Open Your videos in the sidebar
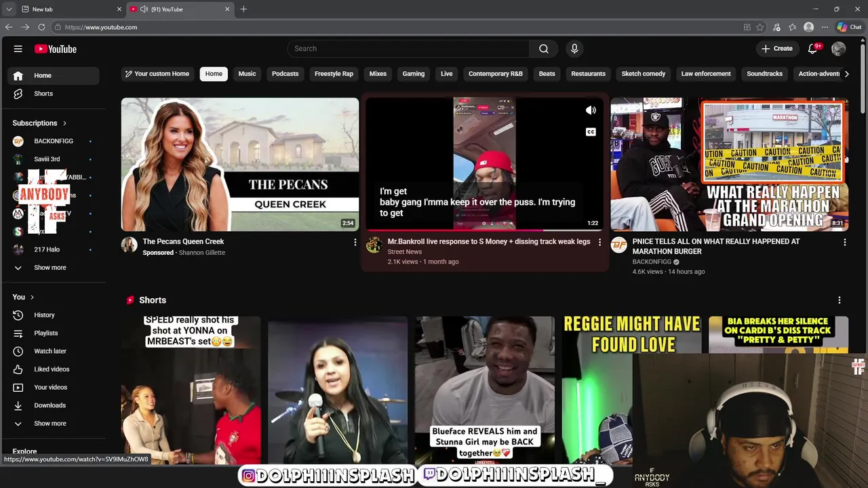This screenshot has width=868, height=488. [54, 387]
